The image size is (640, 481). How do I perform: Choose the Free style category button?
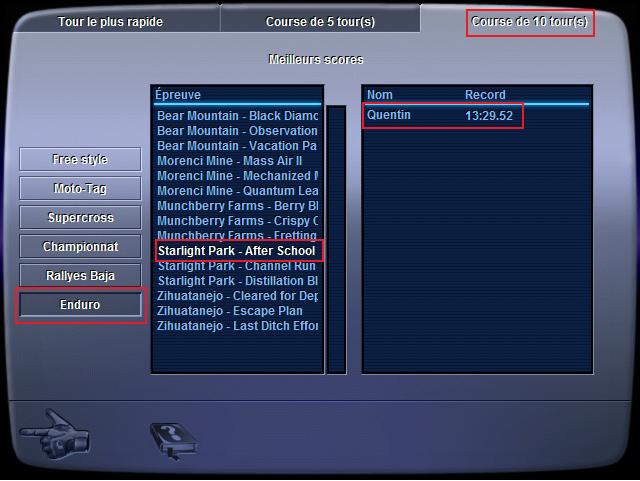tap(80, 159)
